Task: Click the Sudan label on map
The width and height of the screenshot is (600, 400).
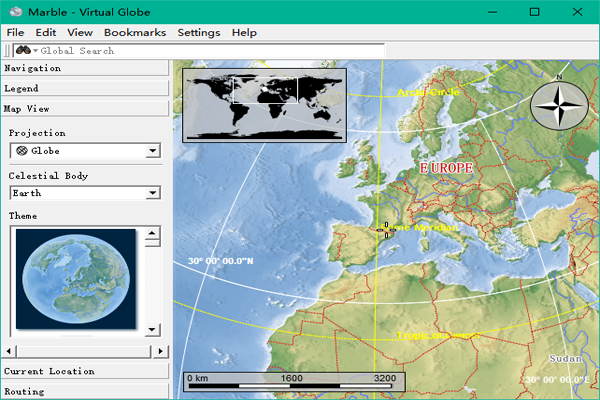Action: [x=566, y=359]
